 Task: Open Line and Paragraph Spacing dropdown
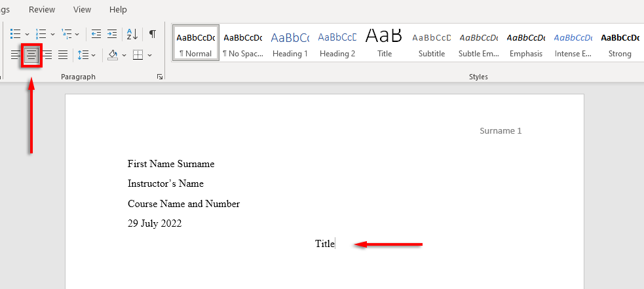click(x=86, y=54)
